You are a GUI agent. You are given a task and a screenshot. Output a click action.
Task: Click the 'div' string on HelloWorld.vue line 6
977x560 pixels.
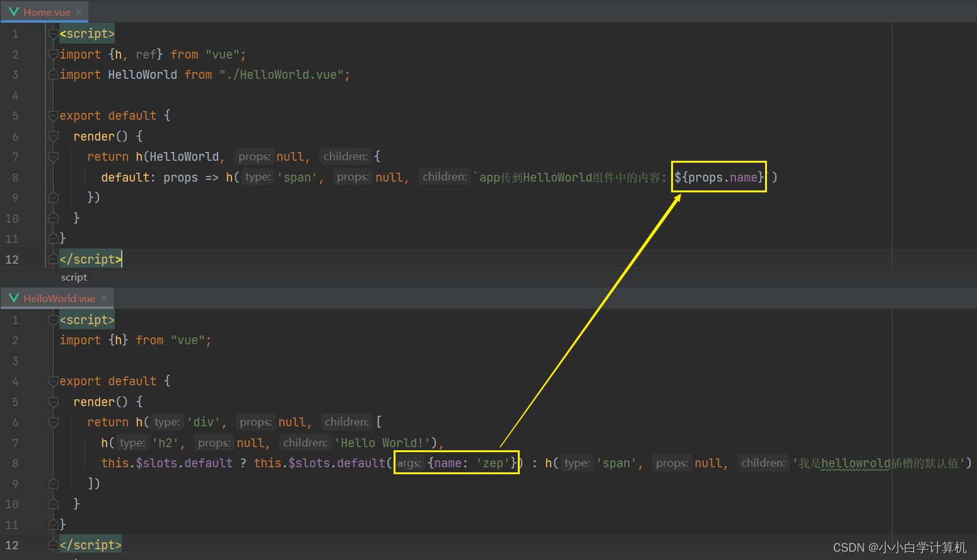[x=203, y=423]
